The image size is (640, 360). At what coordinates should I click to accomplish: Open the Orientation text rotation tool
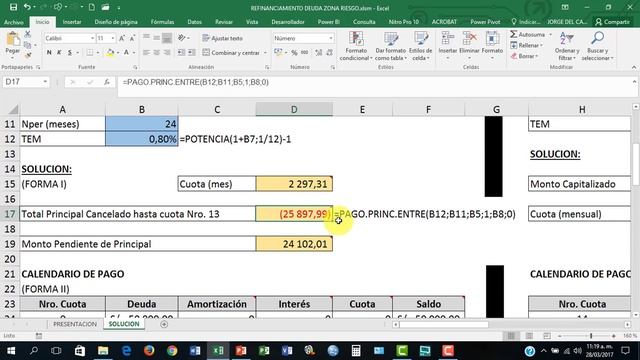click(x=182, y=38)
